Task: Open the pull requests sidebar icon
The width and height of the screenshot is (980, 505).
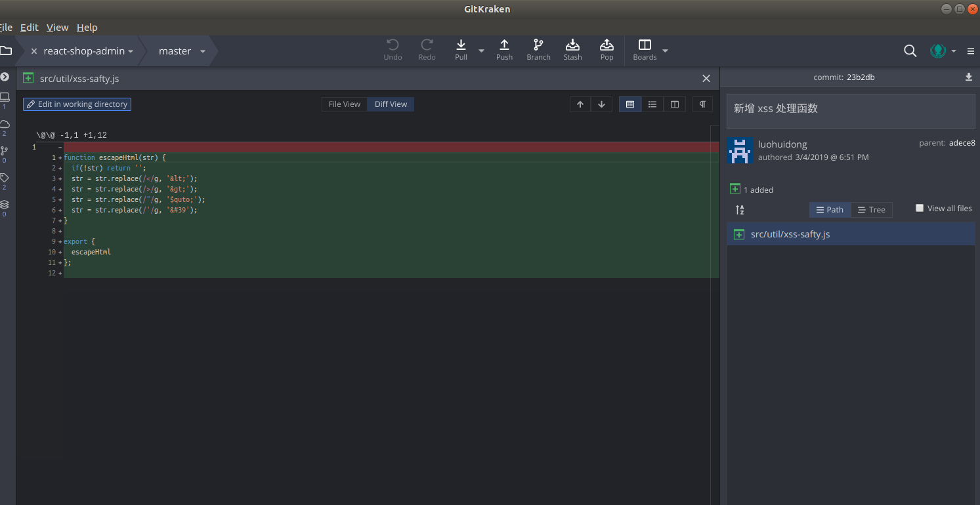Action: point(5,151)
